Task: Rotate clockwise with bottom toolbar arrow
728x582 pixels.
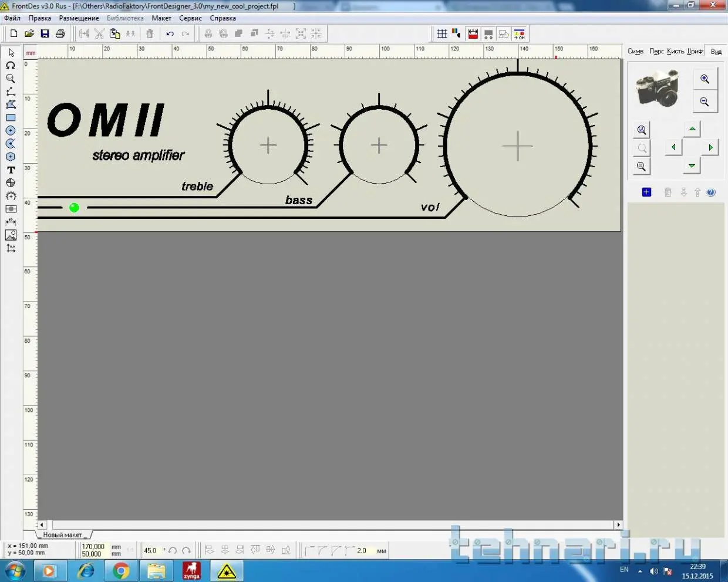Action: (186, 550)
